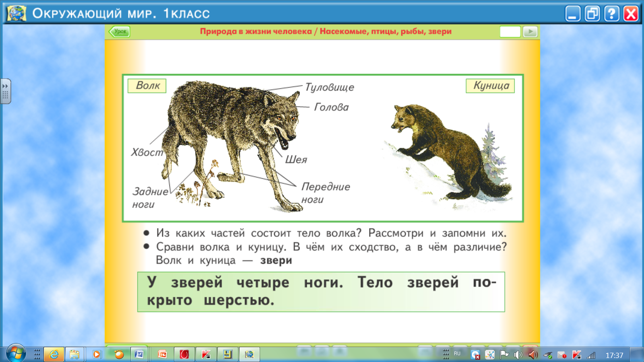Click the network hub tray icon

(x=490, y=355)
